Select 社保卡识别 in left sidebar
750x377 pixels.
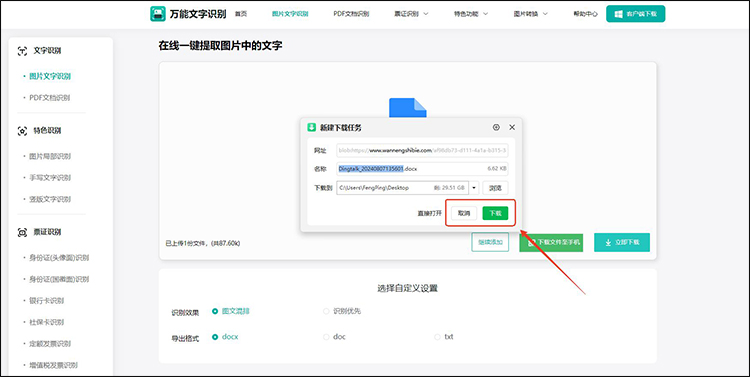[x=47, y=322]
